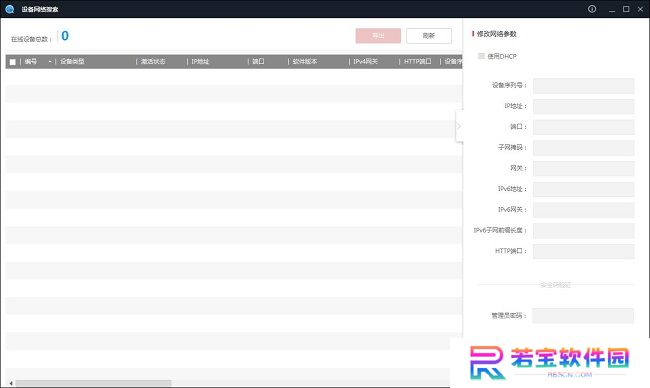Click the 管理员密码 input field

pyautogui.click(x=583, y=316)
